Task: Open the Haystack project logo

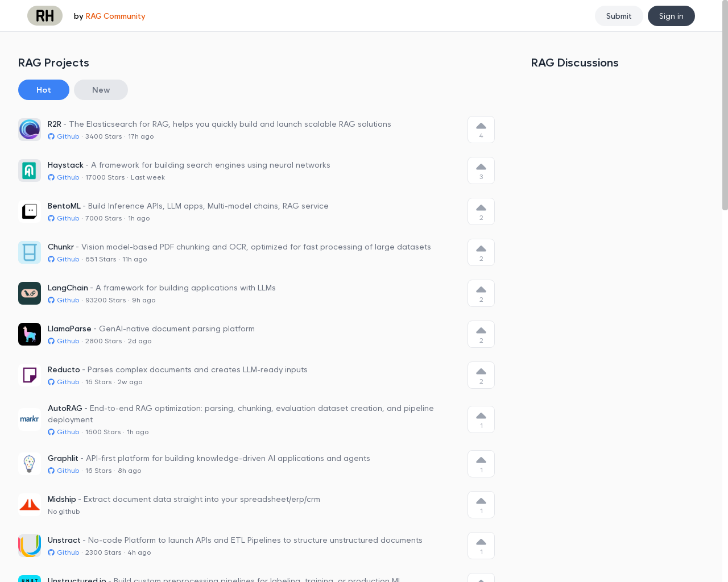Action: point(30,171)
